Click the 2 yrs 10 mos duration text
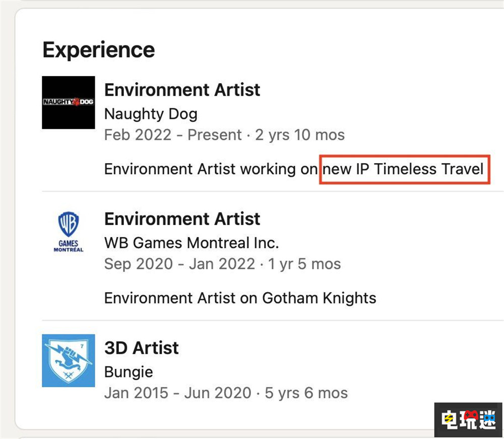Screen dimensions: 504x439 coord(300,135)
